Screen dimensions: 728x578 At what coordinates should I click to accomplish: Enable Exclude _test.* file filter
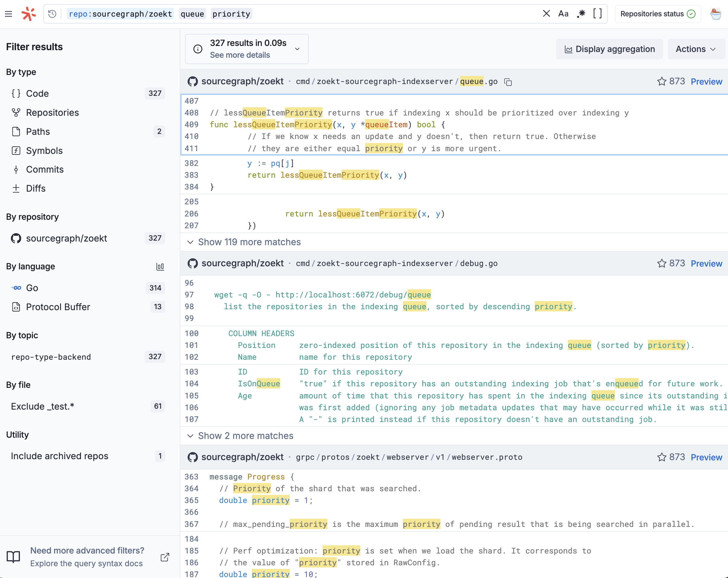pos(88,406)
